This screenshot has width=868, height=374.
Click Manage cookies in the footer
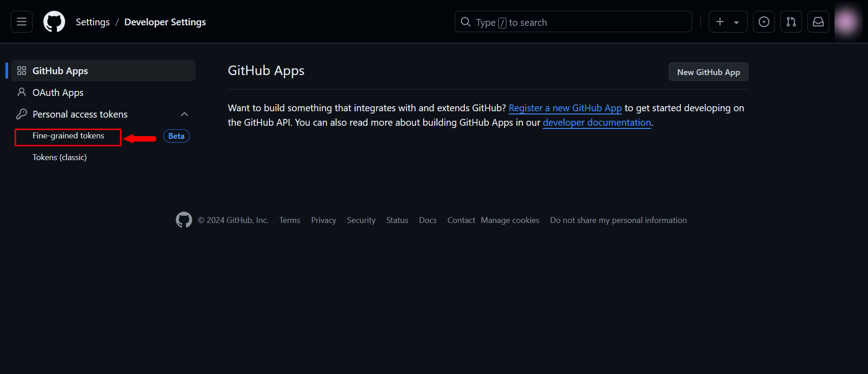coord(510,220)
